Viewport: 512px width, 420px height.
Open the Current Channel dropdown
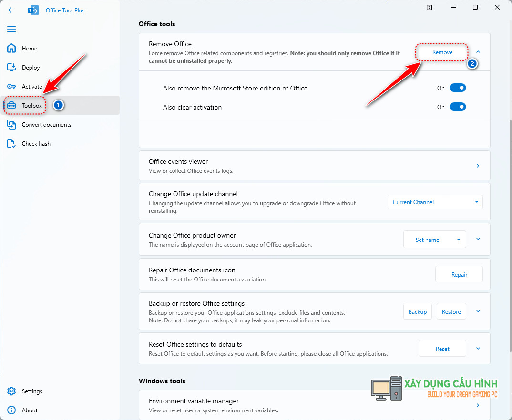pos(435,202)
